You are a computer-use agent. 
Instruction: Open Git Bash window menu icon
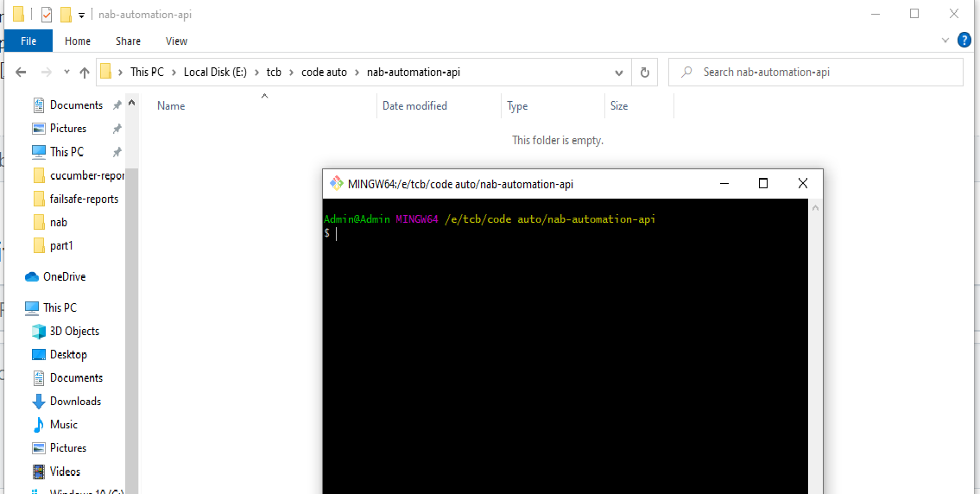pos(337,183)
